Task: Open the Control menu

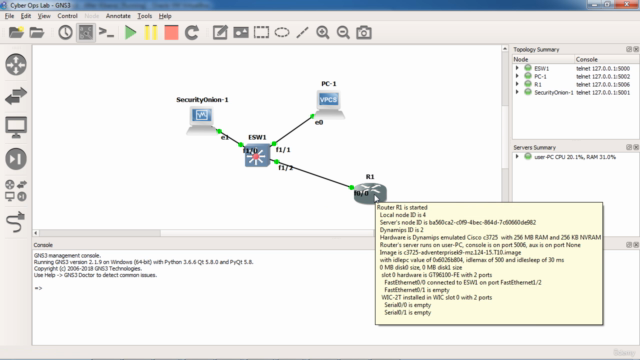Action: 67,16
